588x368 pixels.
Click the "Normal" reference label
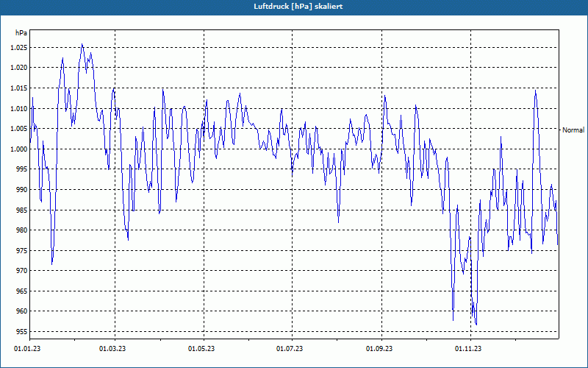573,130
